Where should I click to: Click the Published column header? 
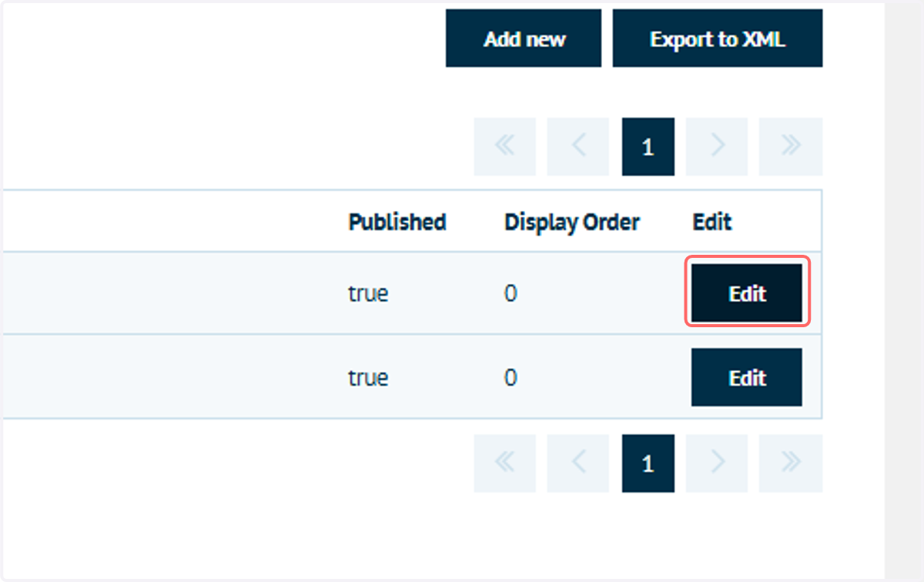click(x=397, y=222)
